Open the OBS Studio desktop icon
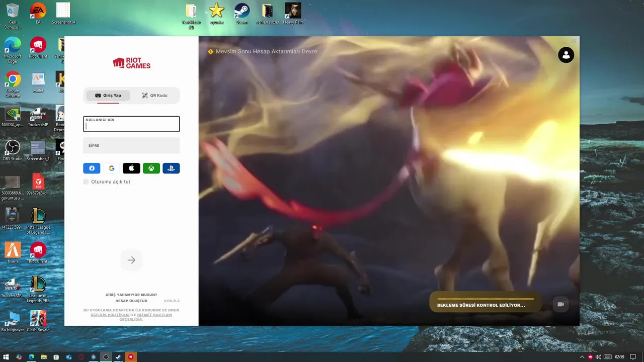Screen dimensions: 644x362 [x=13, y=150]
